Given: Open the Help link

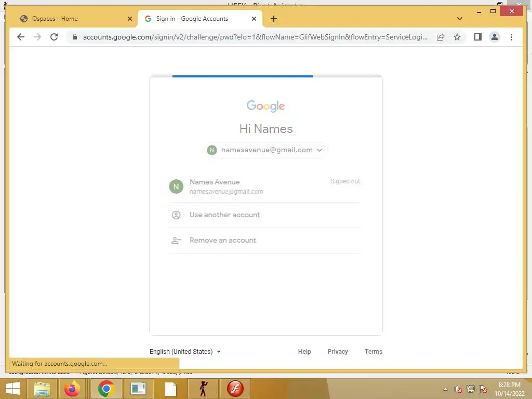Looking at the screenshot, I should pos(304,352).
